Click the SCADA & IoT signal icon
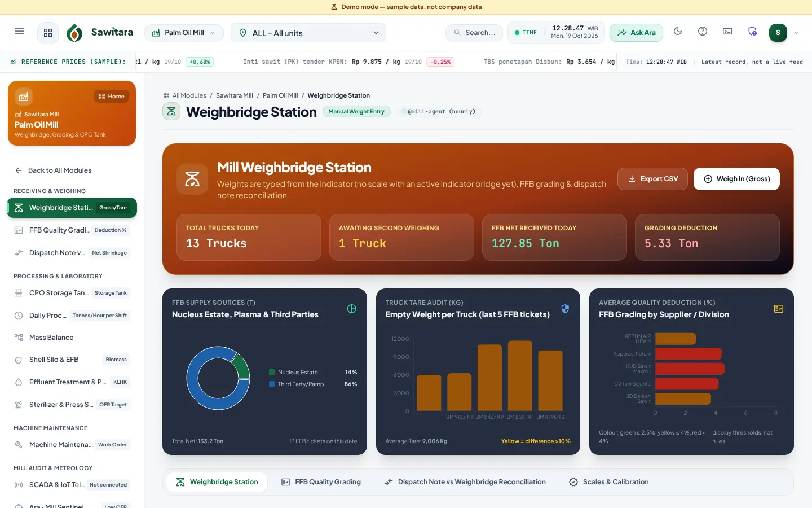812x508 pixels. click(19, 485)
